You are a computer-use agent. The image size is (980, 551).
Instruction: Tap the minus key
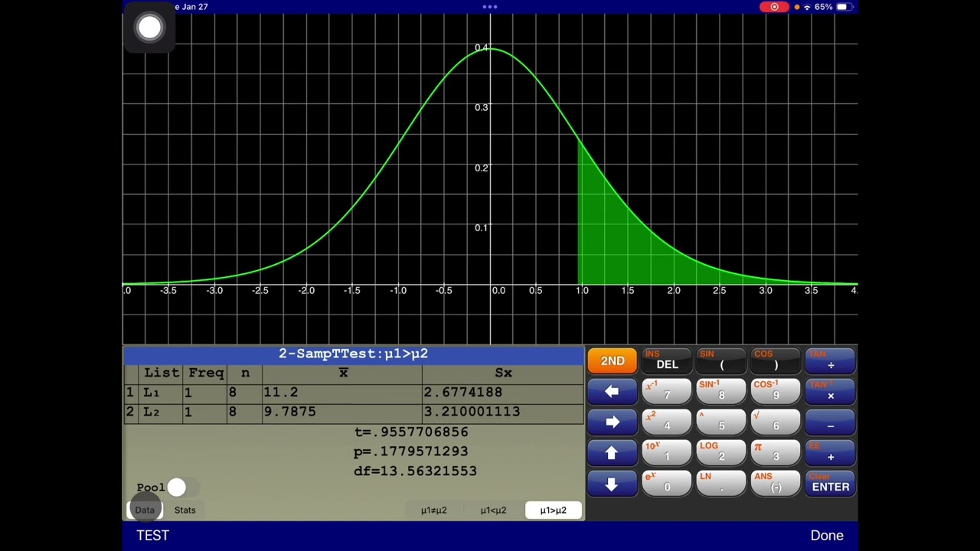830,422
